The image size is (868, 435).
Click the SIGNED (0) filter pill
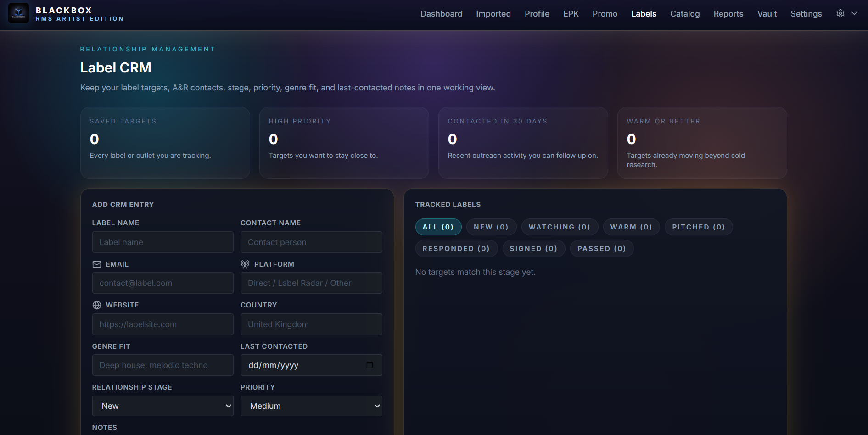pyautogui.click(x=534, y=248)
